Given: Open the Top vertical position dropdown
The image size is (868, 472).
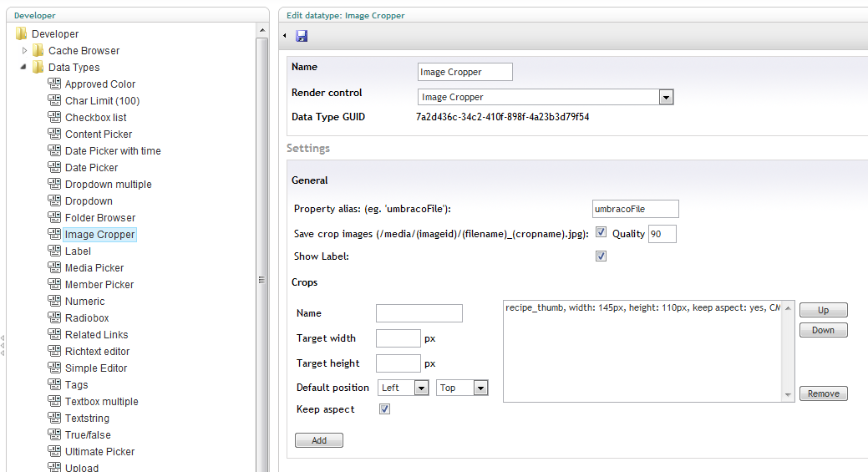Looking at the screenshot, I should [480, 388].
